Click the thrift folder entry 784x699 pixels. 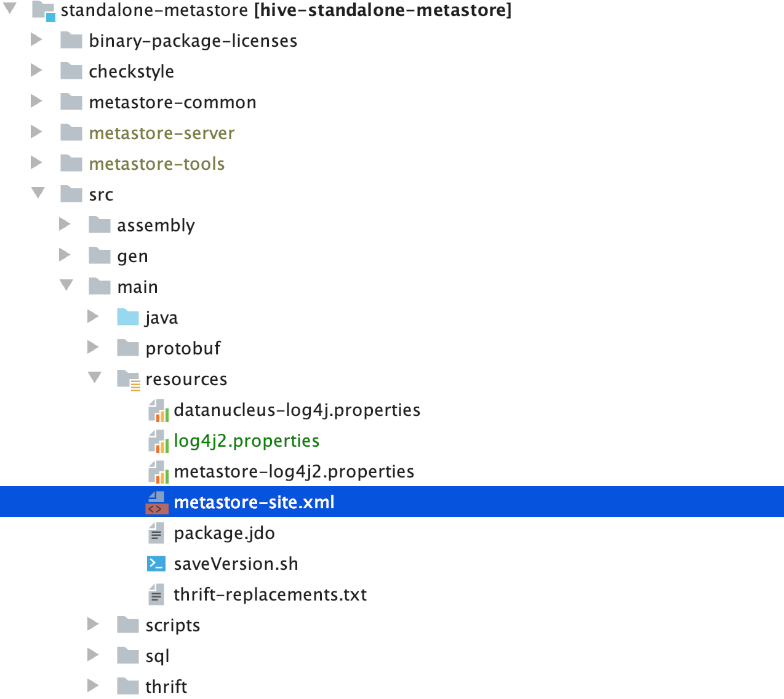click(166, 686)
